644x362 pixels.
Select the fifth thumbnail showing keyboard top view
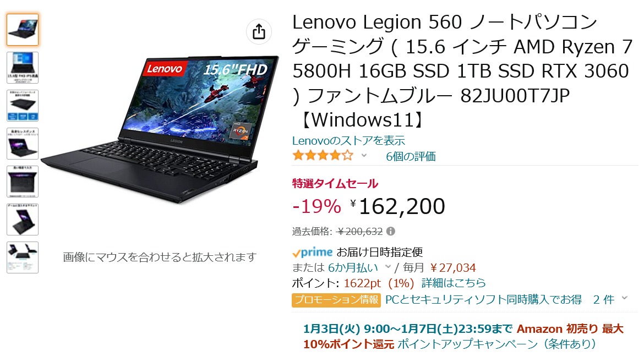pos(23,182)
